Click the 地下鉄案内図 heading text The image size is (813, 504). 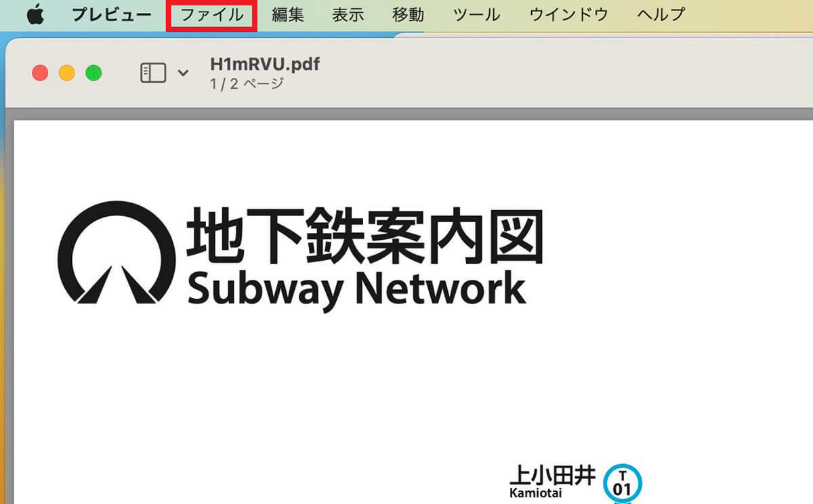click(x=366, y=236)
